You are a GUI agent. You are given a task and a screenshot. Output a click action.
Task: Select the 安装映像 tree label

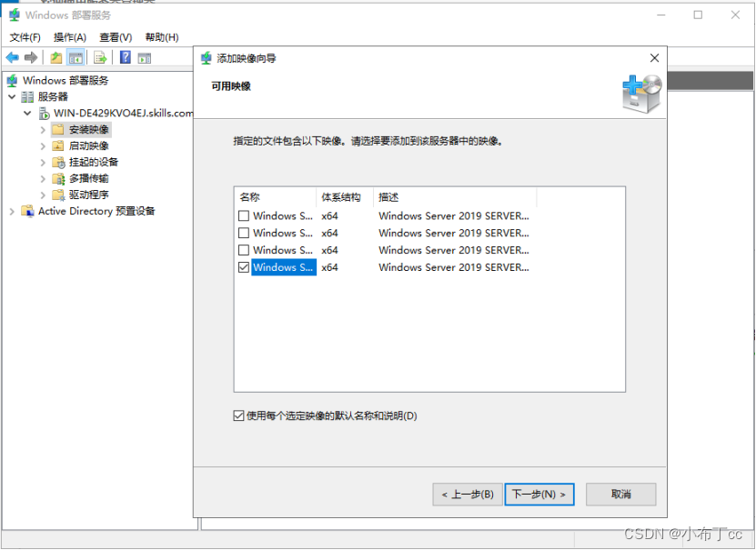(x=89, y=130)
